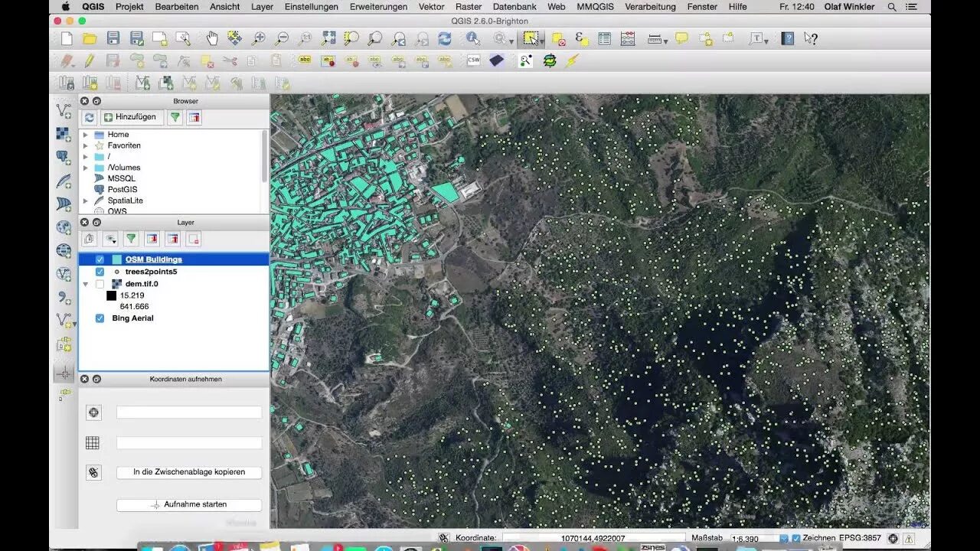
Task: Click Add Vector Layer icon in sidebar
Action: (x=64, y=111)
